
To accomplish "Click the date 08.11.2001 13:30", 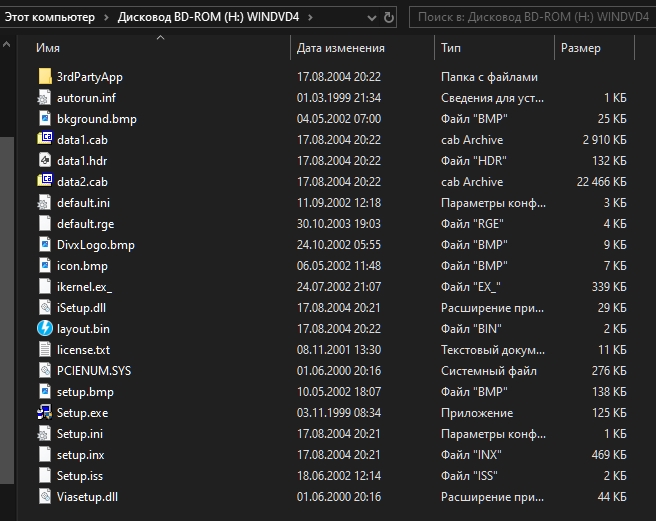I will pyautogui.click(x=339, y=349).
